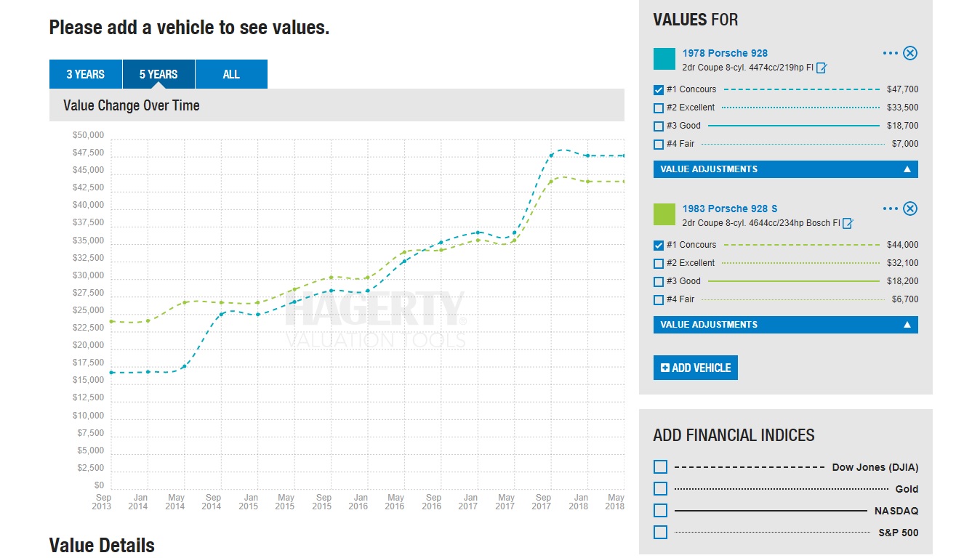
Task: Show the All time range tab
Action: [x=231, y=74]
